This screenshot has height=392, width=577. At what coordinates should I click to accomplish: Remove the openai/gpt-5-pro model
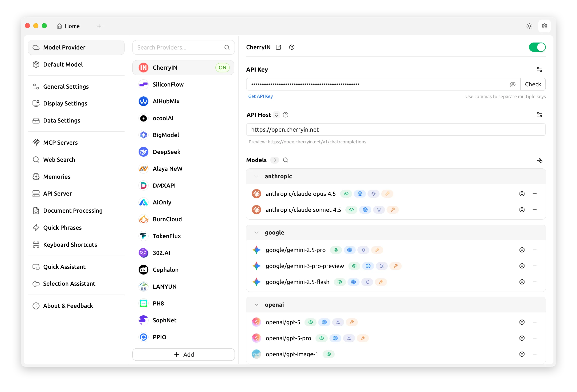click(535, 338)
